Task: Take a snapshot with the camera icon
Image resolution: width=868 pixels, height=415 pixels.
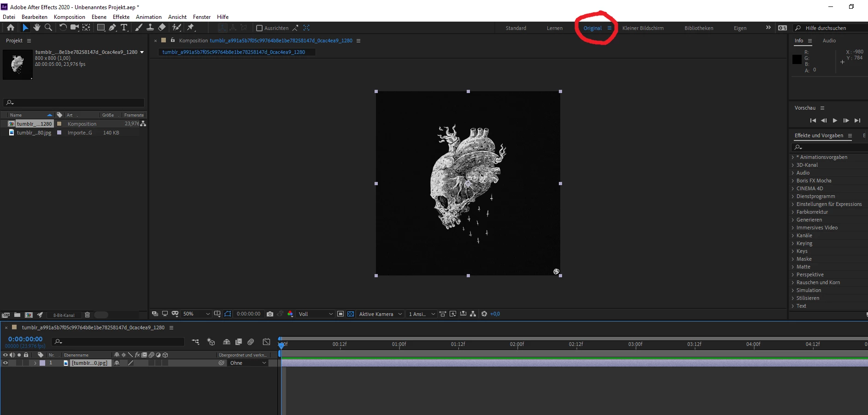Action: click(x=270, y=314)
